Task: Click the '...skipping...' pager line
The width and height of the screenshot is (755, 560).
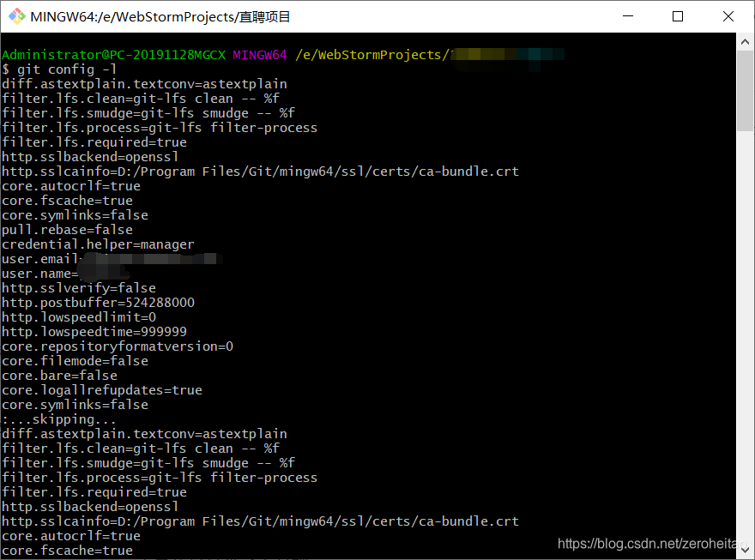Action: tap(58, 419)
